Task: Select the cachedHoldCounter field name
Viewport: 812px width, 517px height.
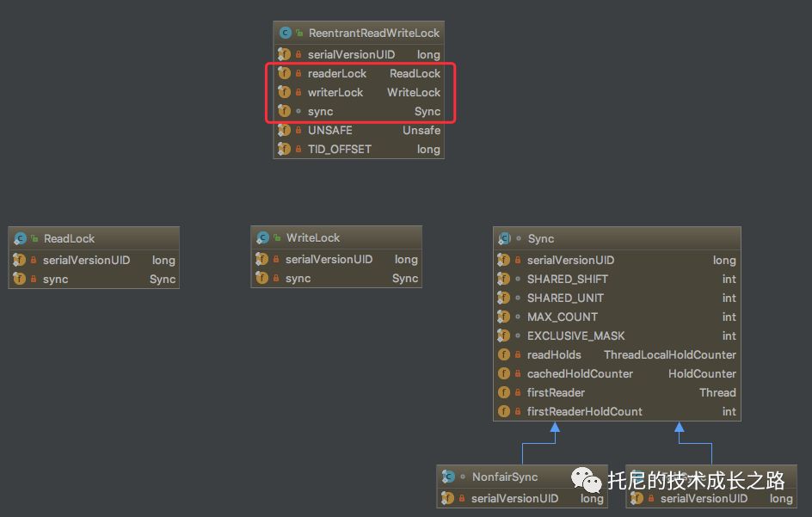Action: (x=580, y=373)
